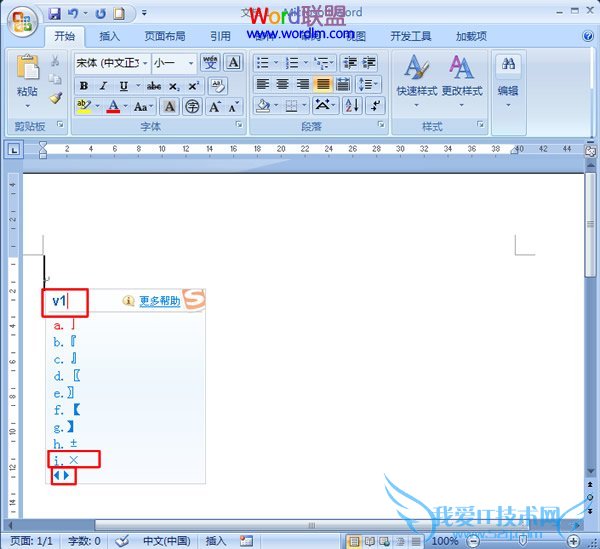The height and width of the screenshot is (549, 600).
Task: Click the zoom slider handle
Action: point(522,541)
